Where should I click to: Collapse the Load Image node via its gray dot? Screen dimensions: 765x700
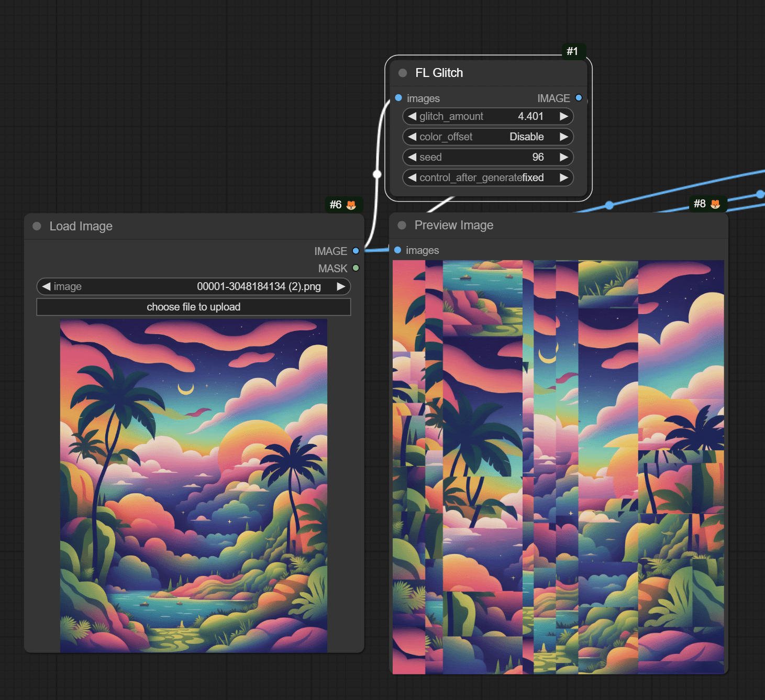tap(37, 226)
